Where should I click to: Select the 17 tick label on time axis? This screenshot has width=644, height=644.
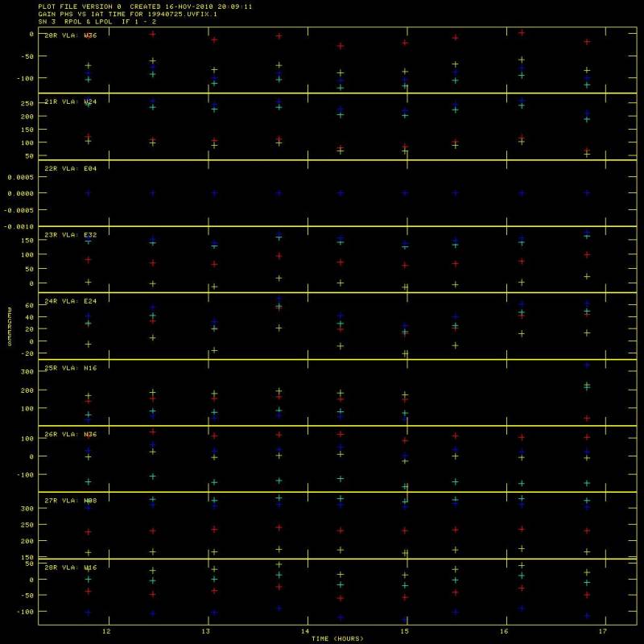click(604, 631)
